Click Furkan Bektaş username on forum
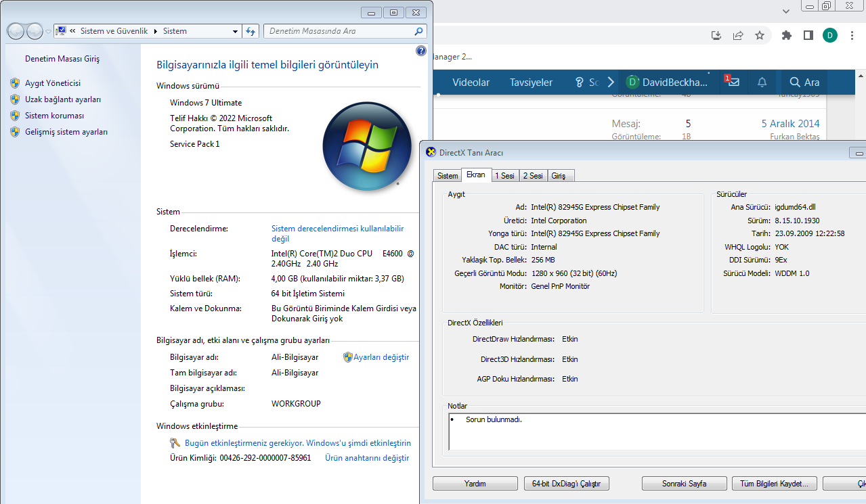The width and height of the screenshot is (866, 504). [795, 137]
